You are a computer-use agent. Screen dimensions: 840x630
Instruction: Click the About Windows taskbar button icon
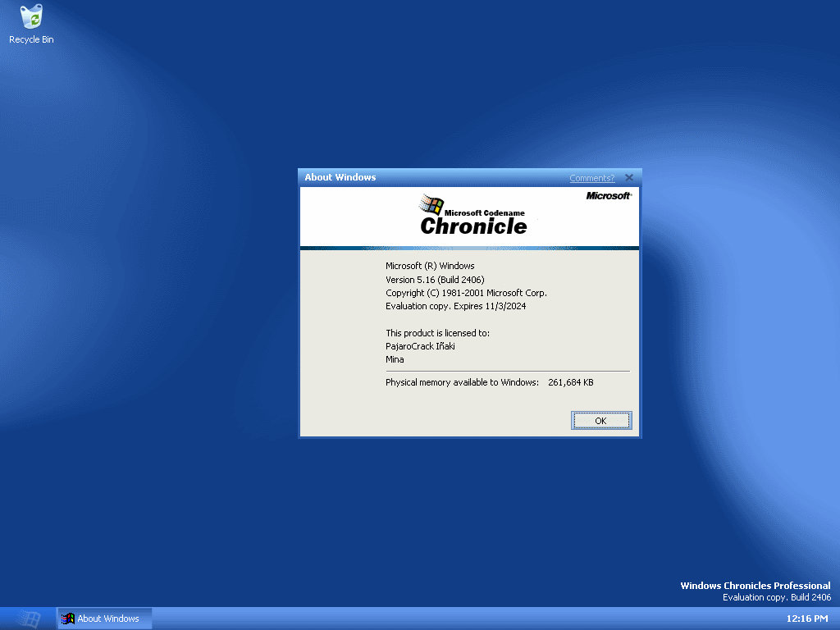66,618
